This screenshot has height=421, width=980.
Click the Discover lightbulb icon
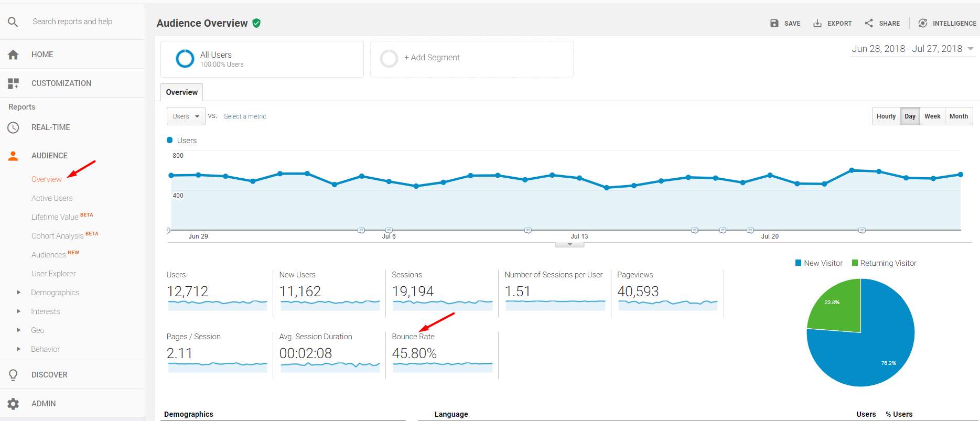(13, 375)
